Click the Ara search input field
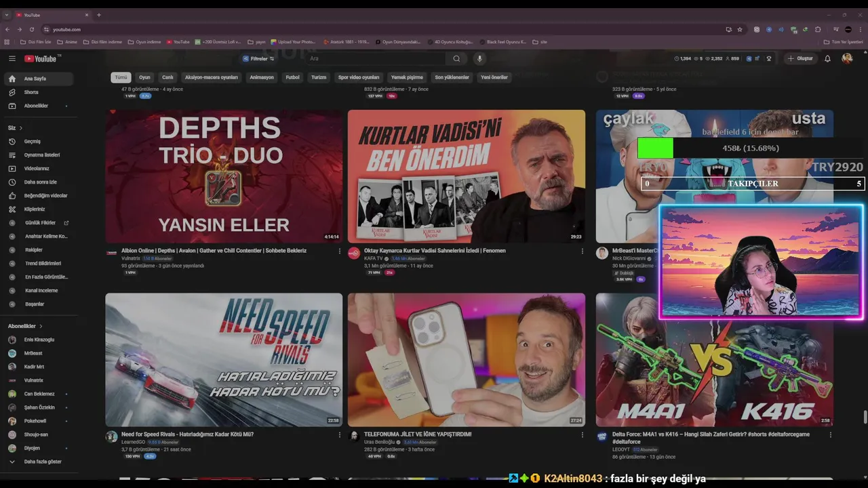Image resolution: width=868 pixels, height=488 pixels. coord(376,59)
